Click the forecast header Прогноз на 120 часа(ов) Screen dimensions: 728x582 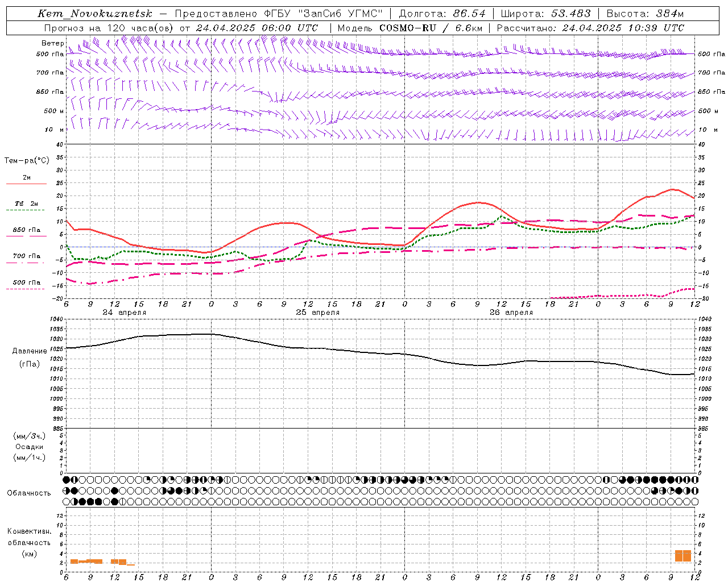click(109, 28)
